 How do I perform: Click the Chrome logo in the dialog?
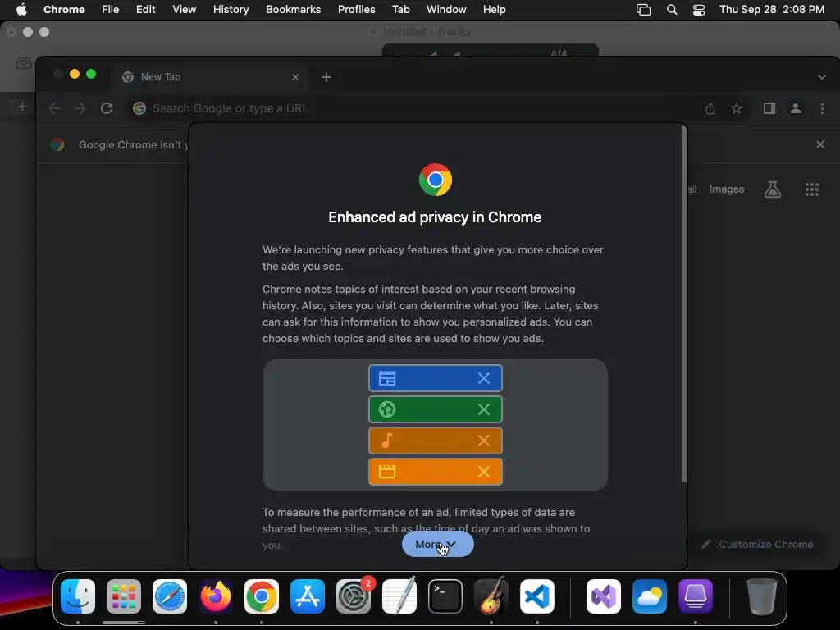435,180
